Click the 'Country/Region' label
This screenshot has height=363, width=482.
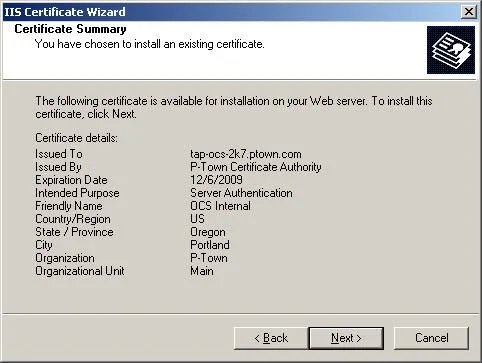(x=73, y=219)
